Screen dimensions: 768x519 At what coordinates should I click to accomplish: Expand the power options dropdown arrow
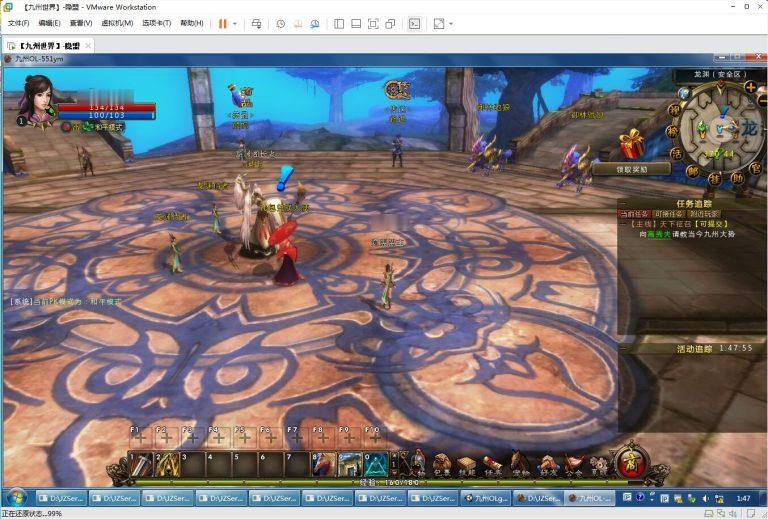tap(235, 24)
